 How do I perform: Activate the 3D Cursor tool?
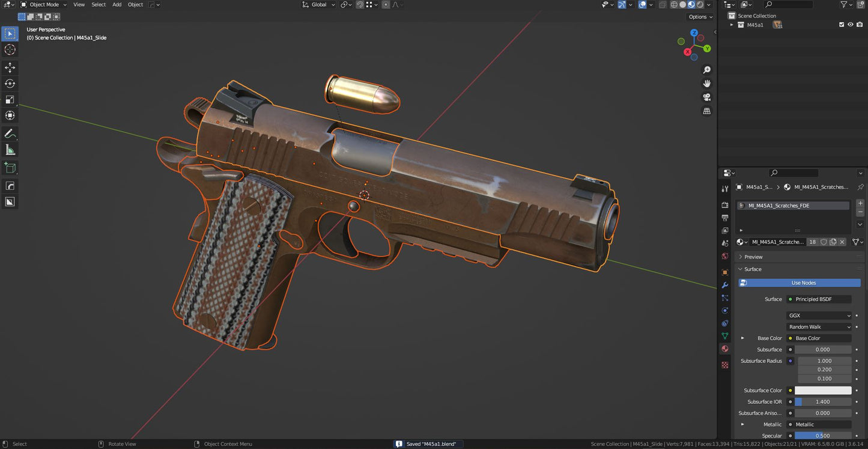pyautogui.click(x=10, y=50)
